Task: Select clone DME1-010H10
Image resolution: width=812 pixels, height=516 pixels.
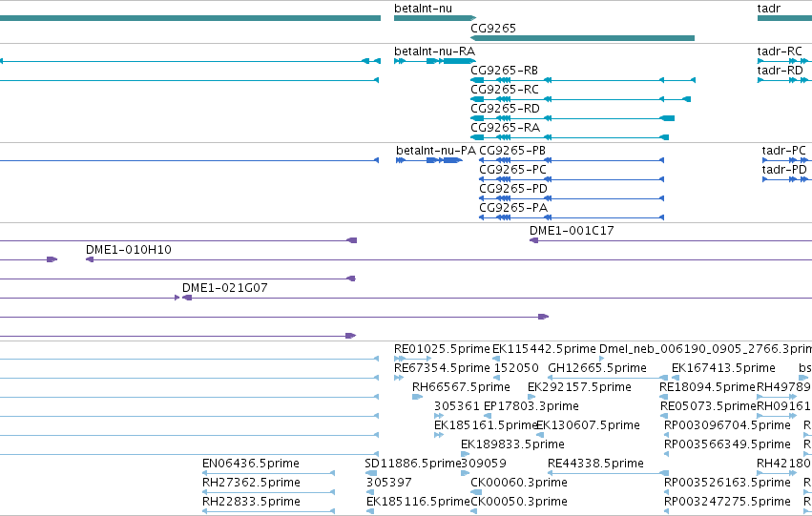Action: coord(449,259)
